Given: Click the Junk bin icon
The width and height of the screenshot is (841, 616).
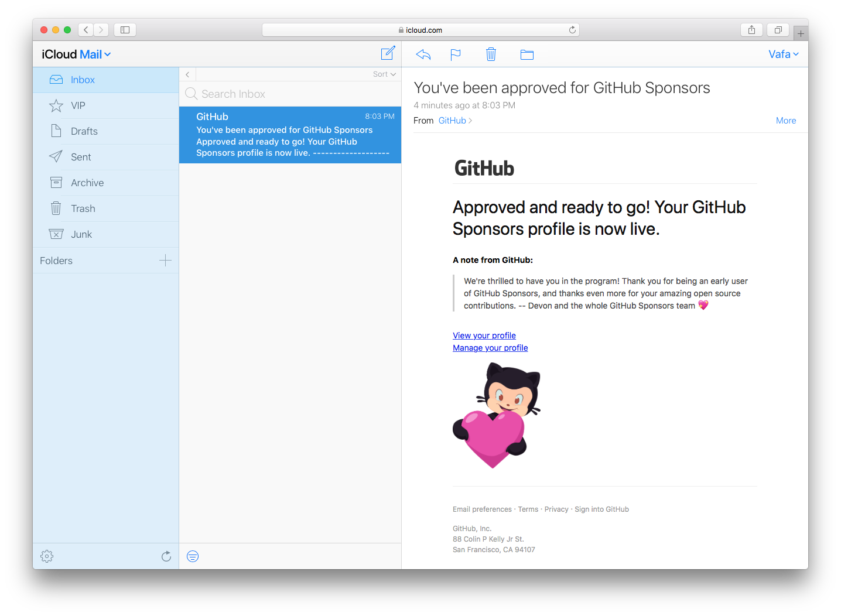Looking at the screenshot, I should [x=56, y=234].
